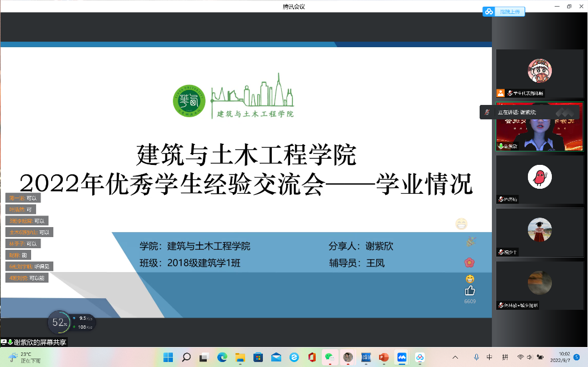The height and width of the screenshot is (367, 588).
Task: Click the 谢紫欣的屏幕共享 screen share label
Action: pos(36,342)
